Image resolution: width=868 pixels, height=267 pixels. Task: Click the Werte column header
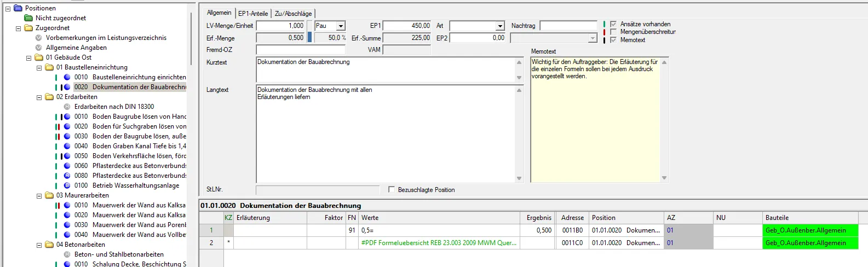[x=439, y=218]
